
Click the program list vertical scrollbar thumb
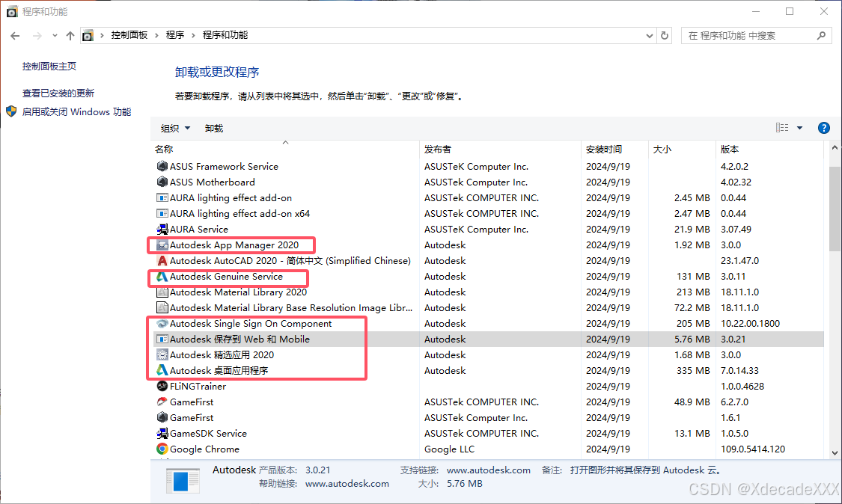835,209
